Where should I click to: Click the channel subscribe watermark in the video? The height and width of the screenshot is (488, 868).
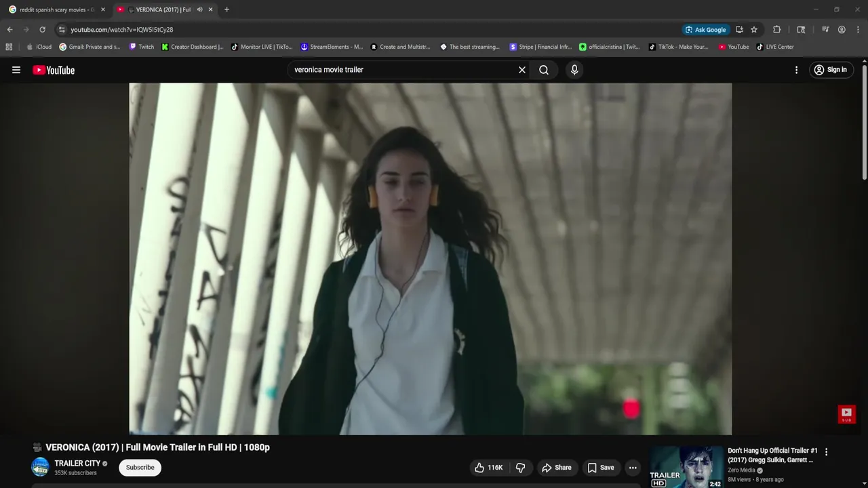[x=846, y=414]
